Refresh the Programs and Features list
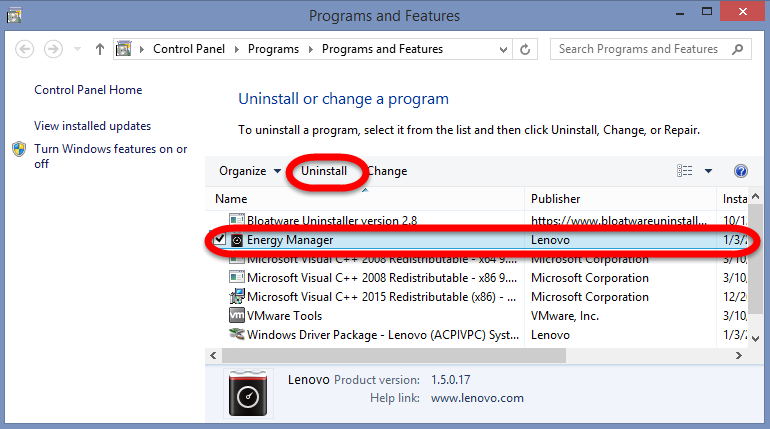770x429 pixels. (525, 50)
